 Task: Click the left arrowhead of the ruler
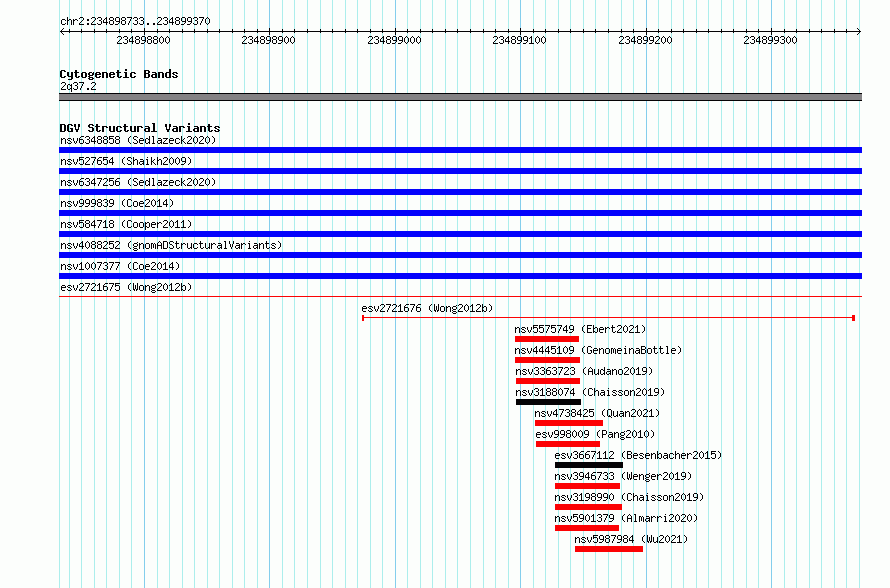click(x=62, y=31)
